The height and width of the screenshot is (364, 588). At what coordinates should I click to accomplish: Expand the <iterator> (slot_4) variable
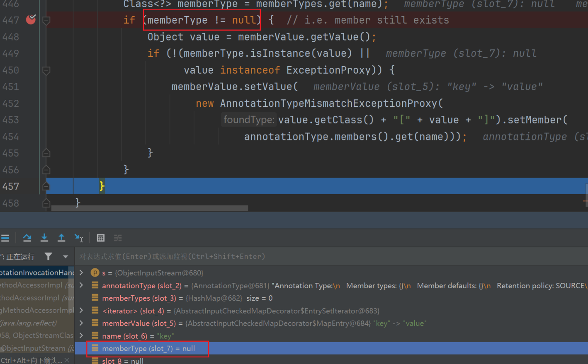(x=81, y=310)
